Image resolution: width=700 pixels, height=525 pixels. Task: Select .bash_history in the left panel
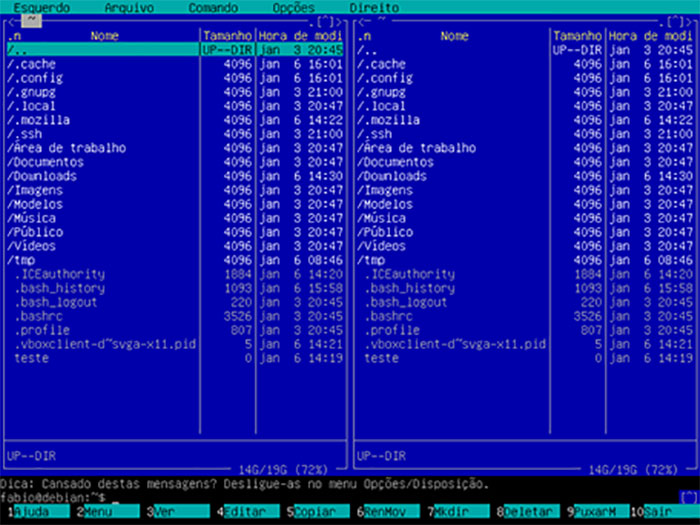click(x=175, y=288)
